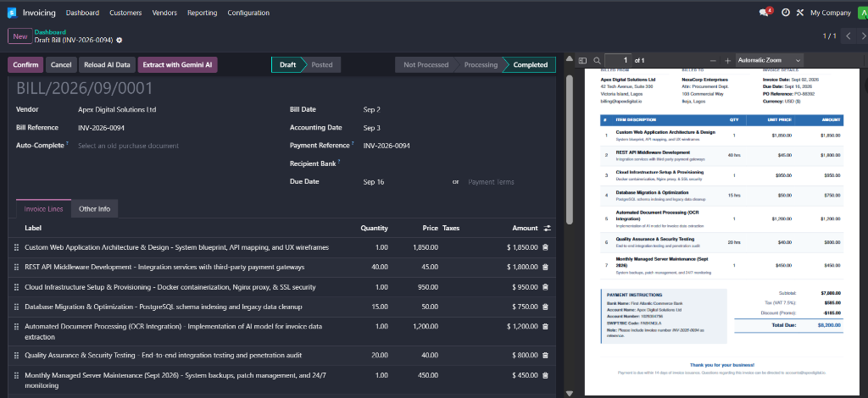Image resolution: width=868 pixels, height=398 pixels.
Task: Click the Price column header
Action: pyautogui.click(x=431, y=228)
